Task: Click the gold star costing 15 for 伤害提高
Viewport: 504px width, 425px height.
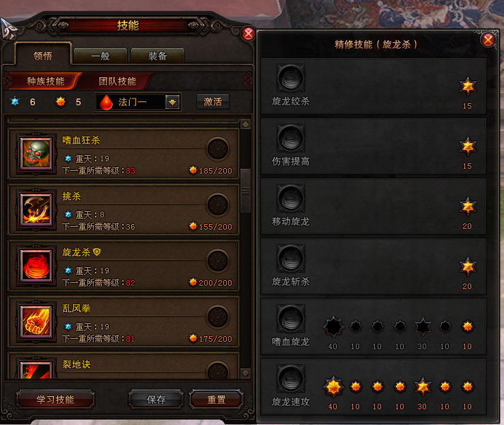Action: (x=468, y=146)
